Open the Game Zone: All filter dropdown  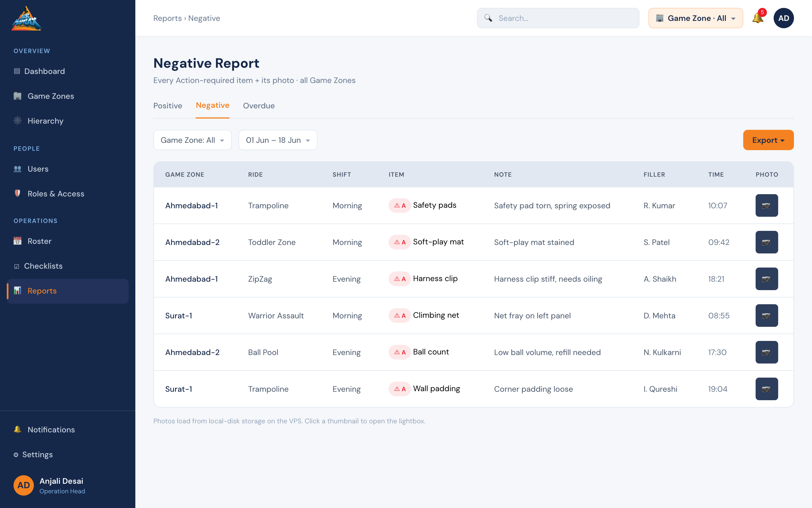click(x=192, y=140)
